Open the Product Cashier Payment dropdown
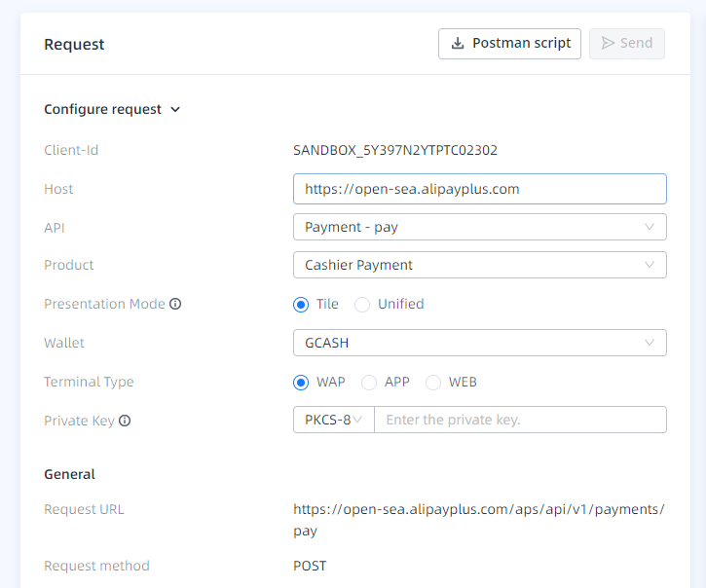 pyautogui.click(x=479, y=265)
